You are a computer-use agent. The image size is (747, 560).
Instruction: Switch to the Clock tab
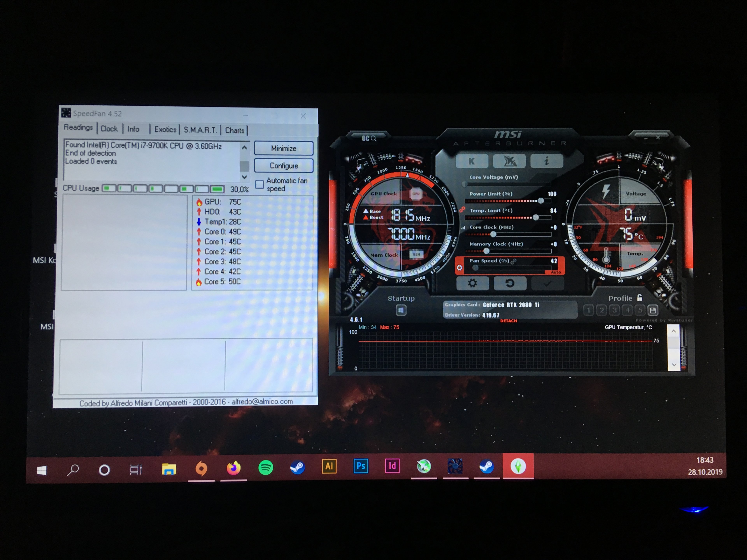[x=109, y=129]
